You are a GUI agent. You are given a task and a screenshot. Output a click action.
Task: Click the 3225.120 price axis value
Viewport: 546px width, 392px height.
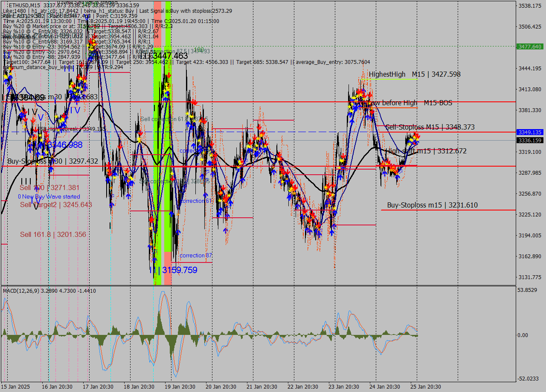point(529,214)
